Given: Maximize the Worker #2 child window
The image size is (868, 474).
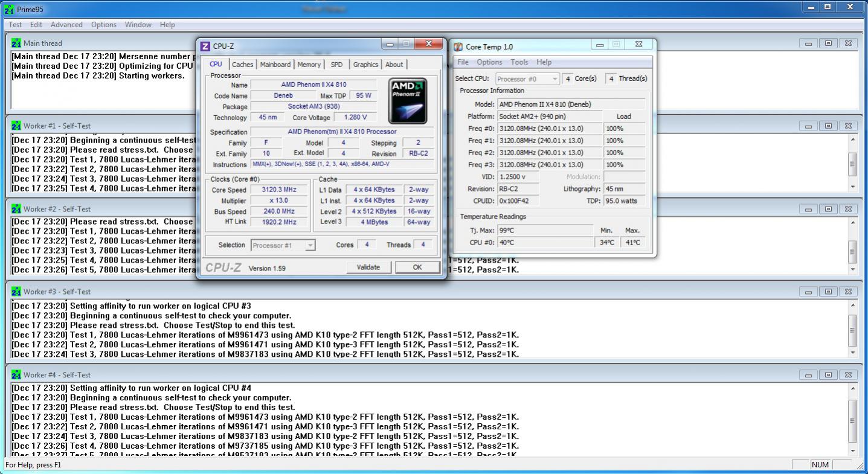Looking at the screenshot, I should click(828, 209).
